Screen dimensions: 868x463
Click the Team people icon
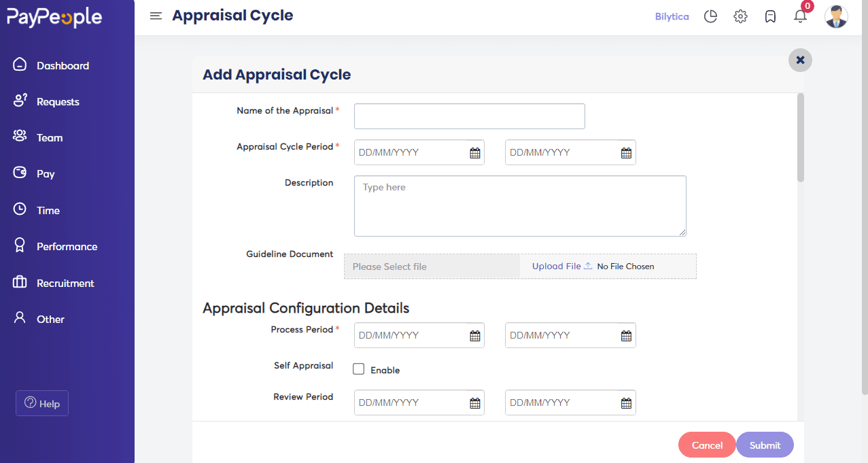pos(20,137)
